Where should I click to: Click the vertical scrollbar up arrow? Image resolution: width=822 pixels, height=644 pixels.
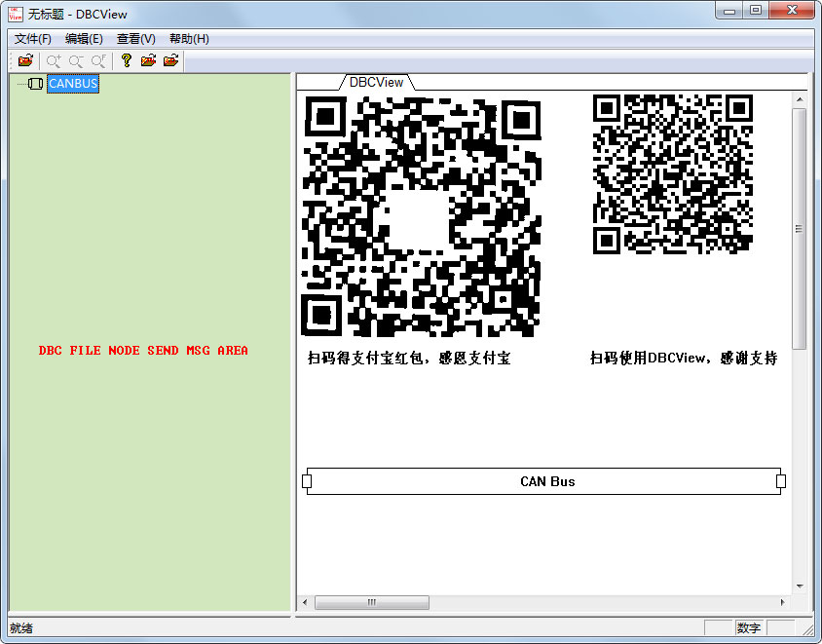click(800, 99)
